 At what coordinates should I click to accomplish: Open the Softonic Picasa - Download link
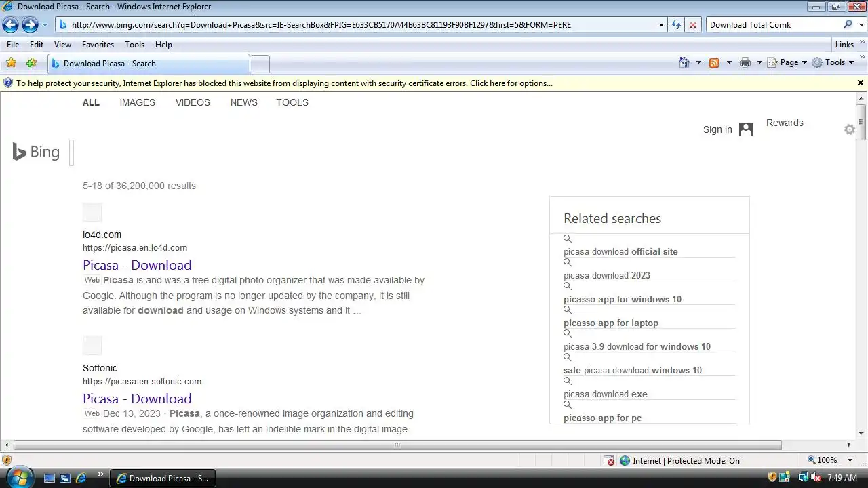(x=137, y=399)
